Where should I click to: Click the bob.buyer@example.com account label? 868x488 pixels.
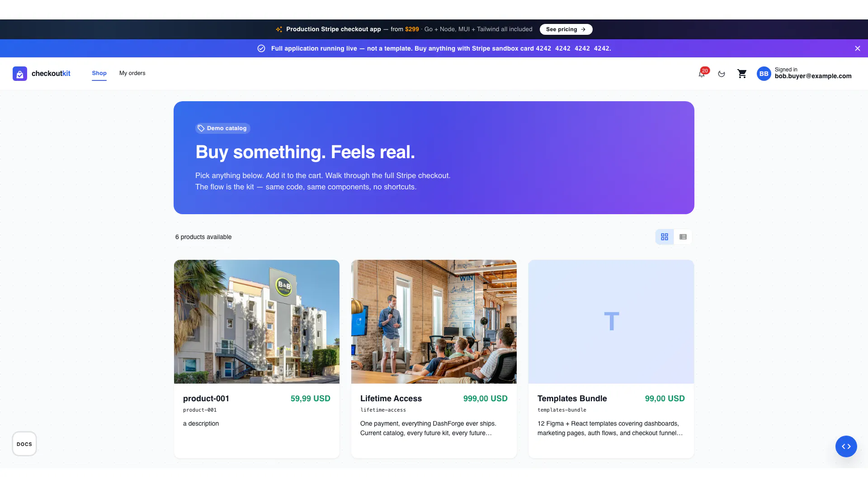tap(813, 76)
